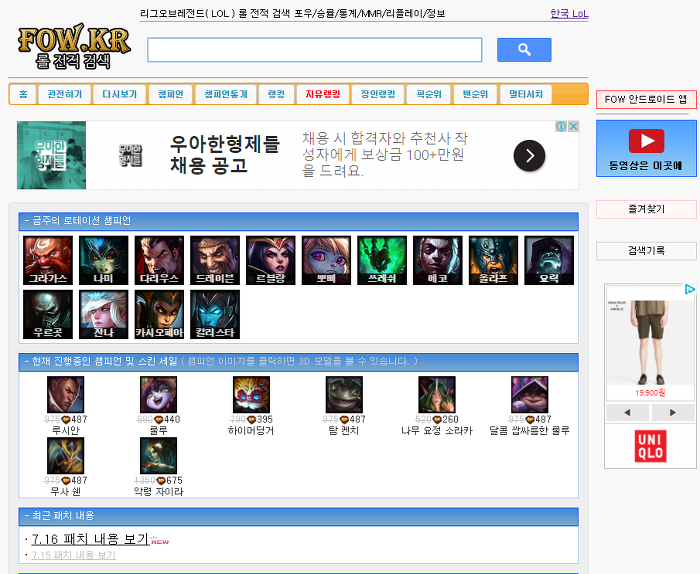
Task: Select the 다리우스 rotation champion icon
Action: [159, 260]
